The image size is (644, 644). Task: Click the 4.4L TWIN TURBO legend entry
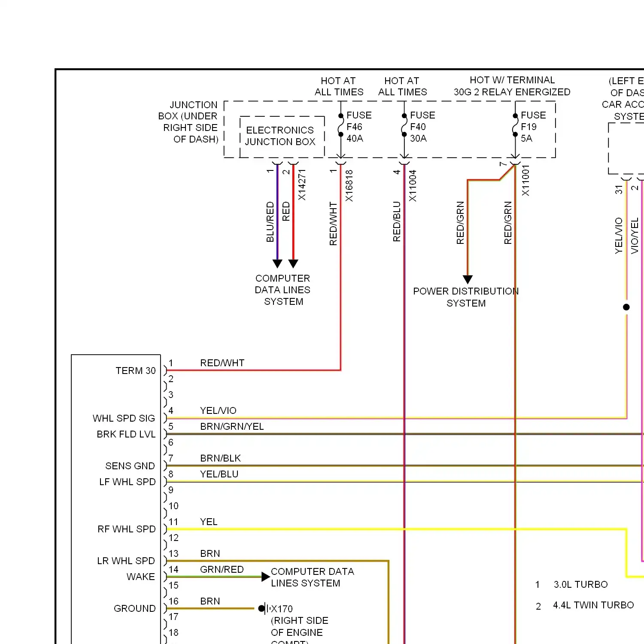[x=593, y=605]
